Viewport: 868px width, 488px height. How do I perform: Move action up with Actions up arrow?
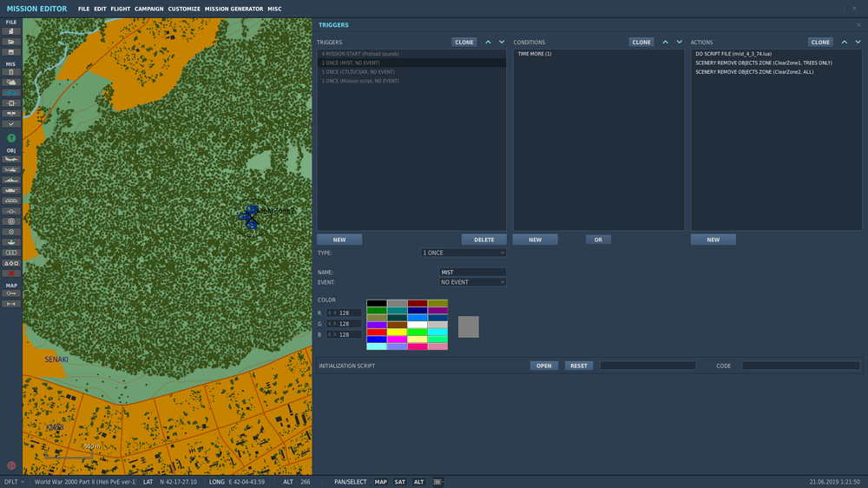point(845,42)
